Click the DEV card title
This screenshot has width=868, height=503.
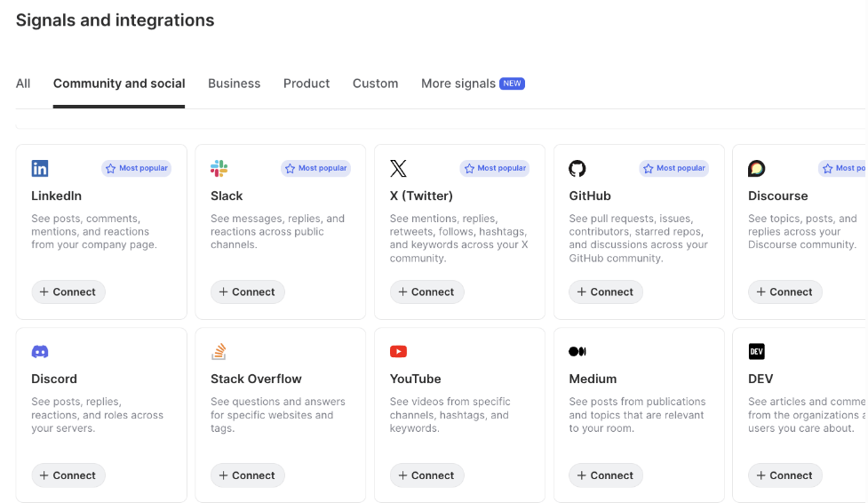tap(760, 379)
